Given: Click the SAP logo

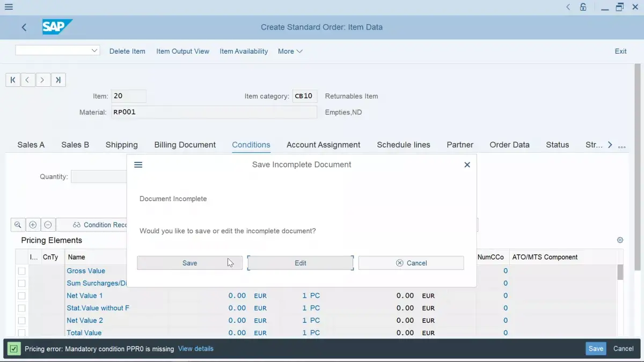Looking at the screenshot, I should (x=57, y=27).
